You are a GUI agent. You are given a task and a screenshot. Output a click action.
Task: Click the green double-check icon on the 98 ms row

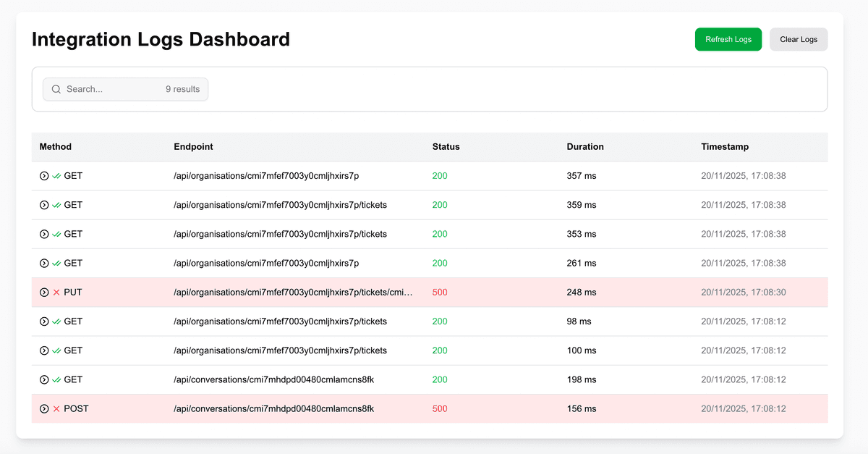[x=56, y=321]
